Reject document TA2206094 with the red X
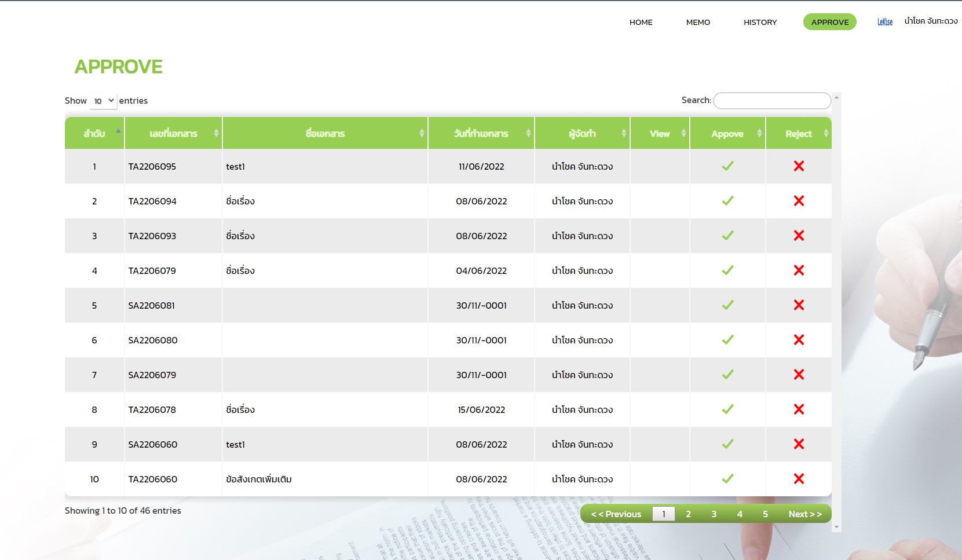This screenshot has height=560, width=962. click(799, 201)
